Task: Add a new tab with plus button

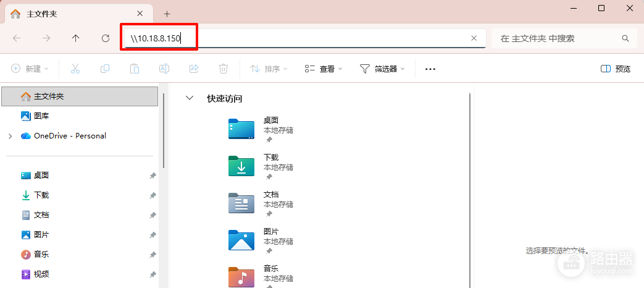Action: coord(167,14)
